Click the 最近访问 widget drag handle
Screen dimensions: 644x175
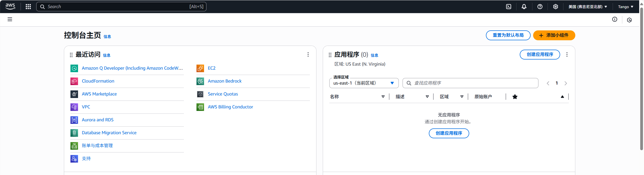[x=71, y=55]
